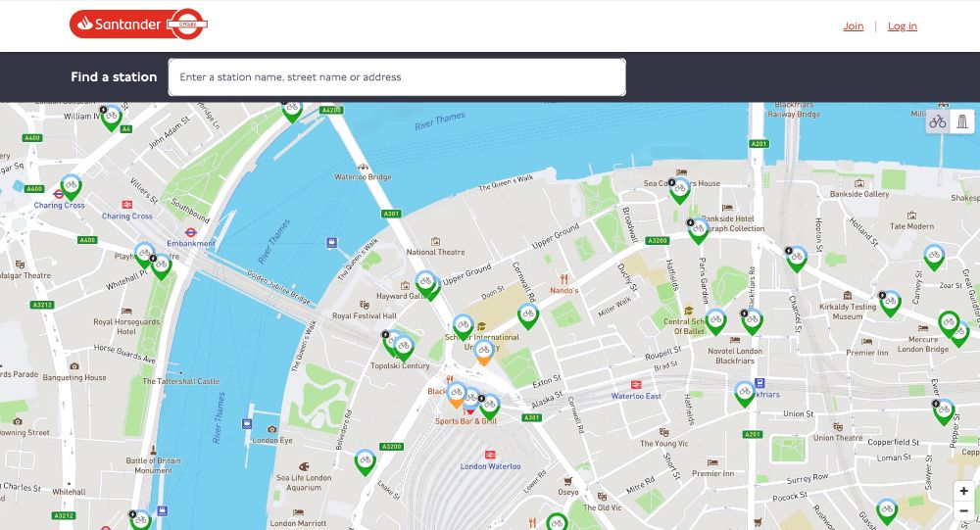The width and height of the screenshot is (980, 530).
Task: Select bike station marker above Novotel London Blackfriars
Action: point(752,321)
